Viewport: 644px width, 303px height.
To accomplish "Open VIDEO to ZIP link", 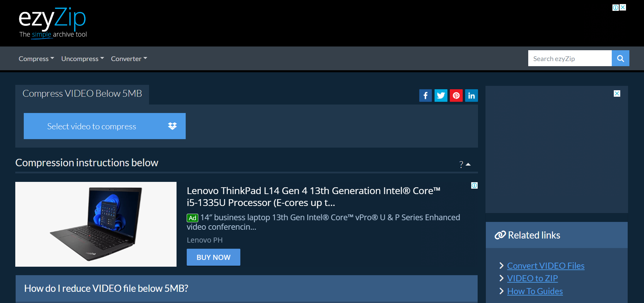I will click(532, 278).
